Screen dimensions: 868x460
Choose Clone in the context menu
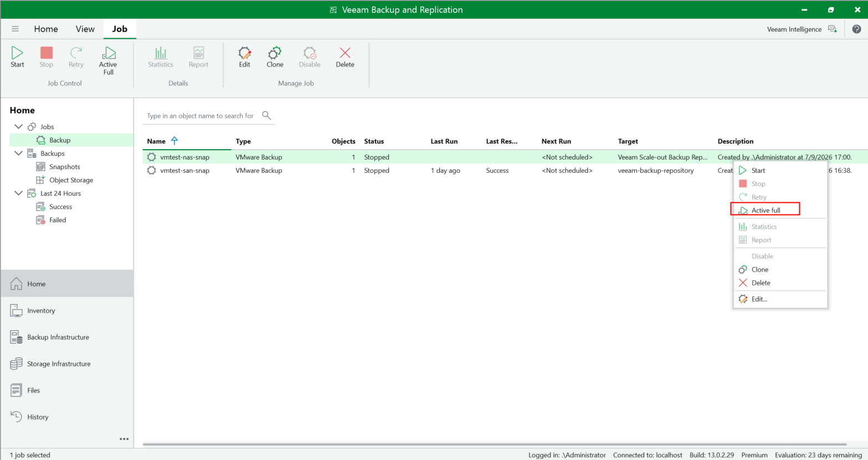pyautogui.click(x=780, y=269)
